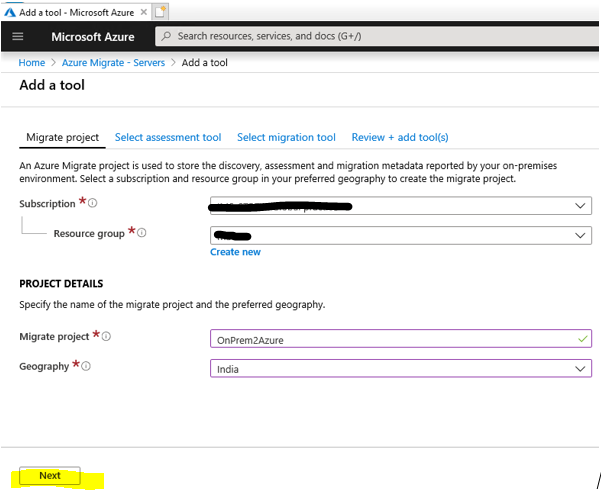Edit the Migrate project name field
The width and height of the screenshot is (601, 490).
point(401,339)
